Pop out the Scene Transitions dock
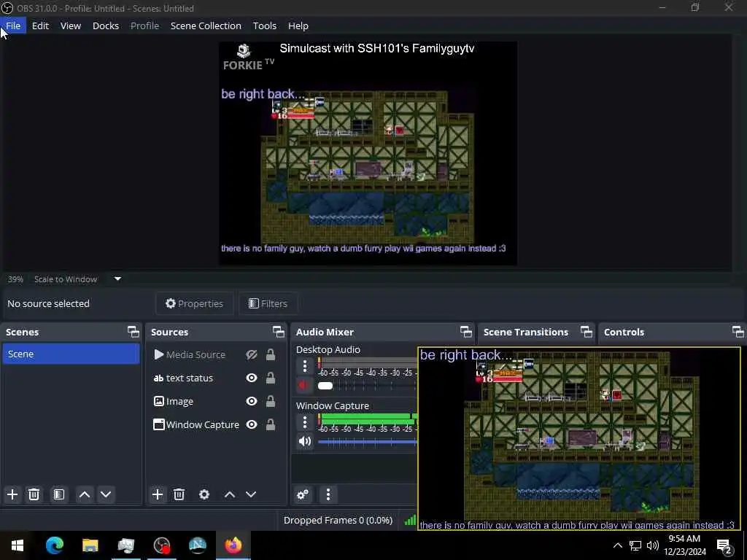The image size is (747, 560). point(587,332)
